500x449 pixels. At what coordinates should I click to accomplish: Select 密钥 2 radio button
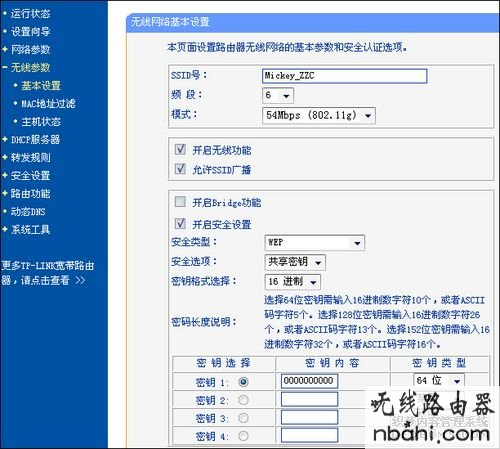(x=243, y=400)
